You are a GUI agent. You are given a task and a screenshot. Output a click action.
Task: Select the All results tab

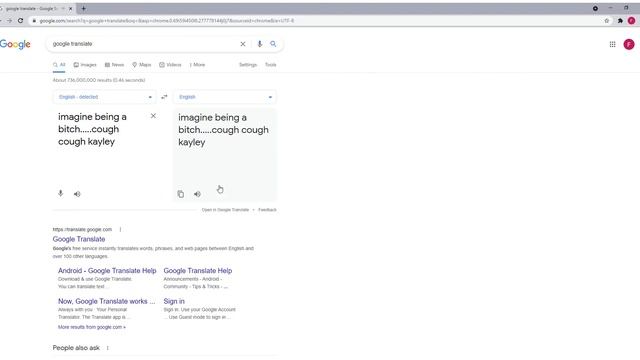[59, 64]
